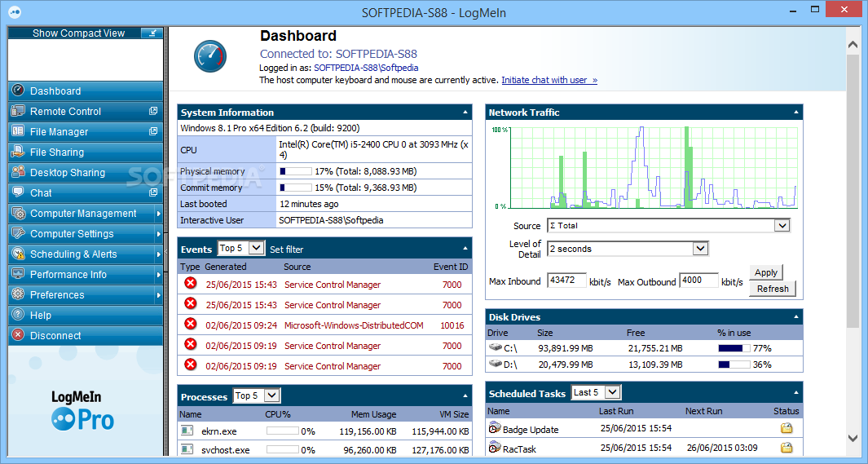Image resolution: width=868 pixels, height=464 pixels.
Task: Open Chat in new window icon
Action: pyautogui.click(x=153, y=192)
